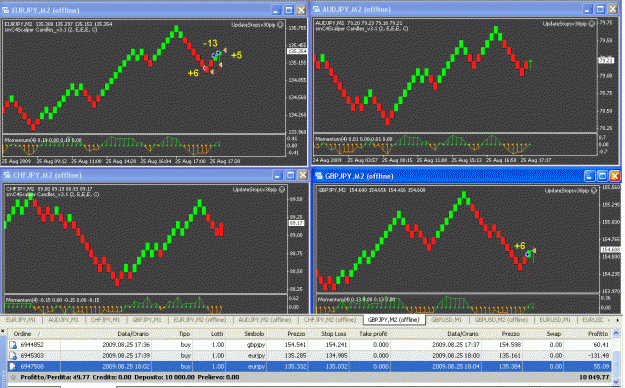Click the order icon for row 6945303

click(x=13, y=355)
